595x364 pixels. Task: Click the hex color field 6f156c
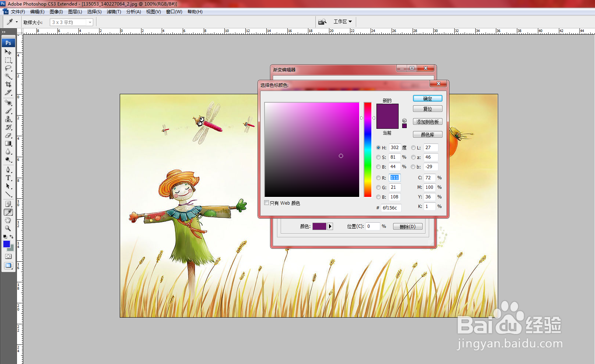tap(391, 208)
